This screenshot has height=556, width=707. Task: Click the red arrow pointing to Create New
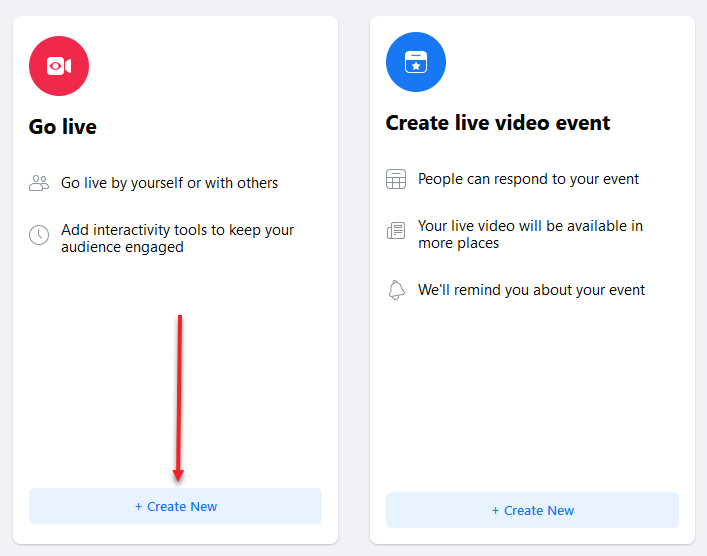[x=179, y=398]
